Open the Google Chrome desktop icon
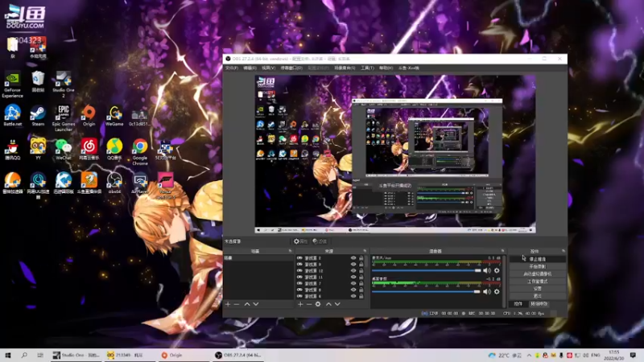This screenshot has width=644, height=362. tap(139, 152)
